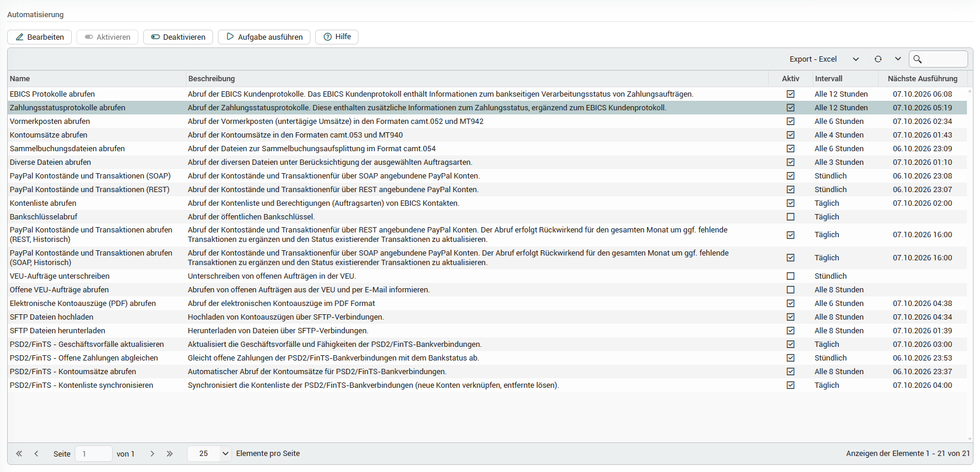The image size is (980, 472).
Task: Go to the next page
Action: coord(153,454)
